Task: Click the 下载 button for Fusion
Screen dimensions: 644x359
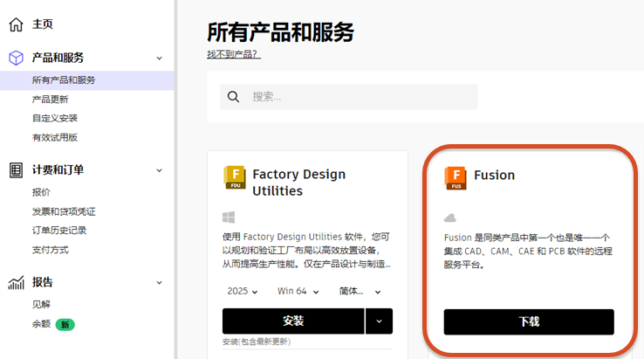Action: (529, 322)
